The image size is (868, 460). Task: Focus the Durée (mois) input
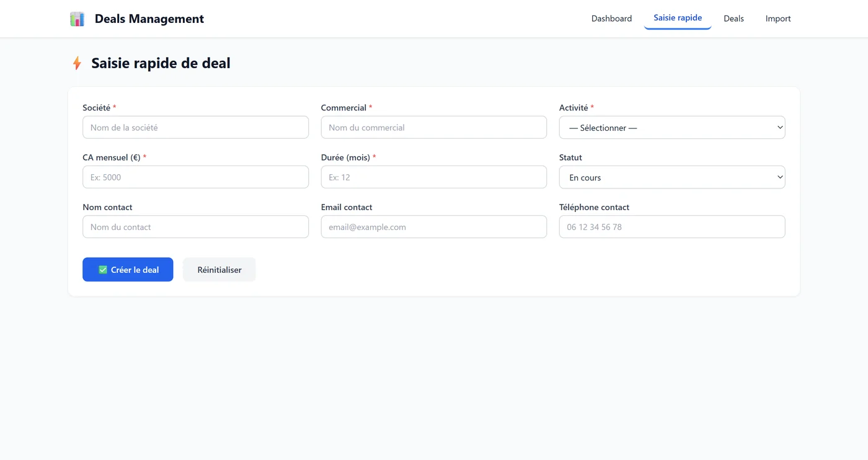(x=434, y=177)
